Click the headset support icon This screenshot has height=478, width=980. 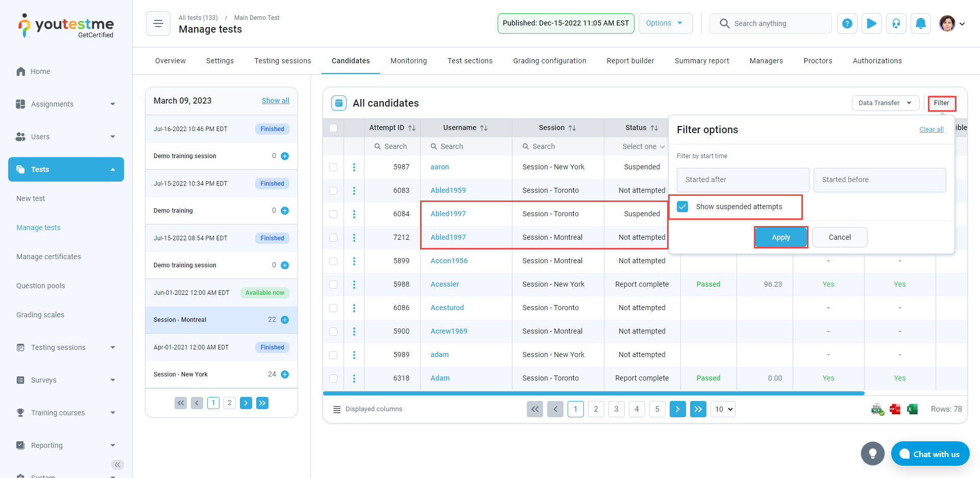896,23
